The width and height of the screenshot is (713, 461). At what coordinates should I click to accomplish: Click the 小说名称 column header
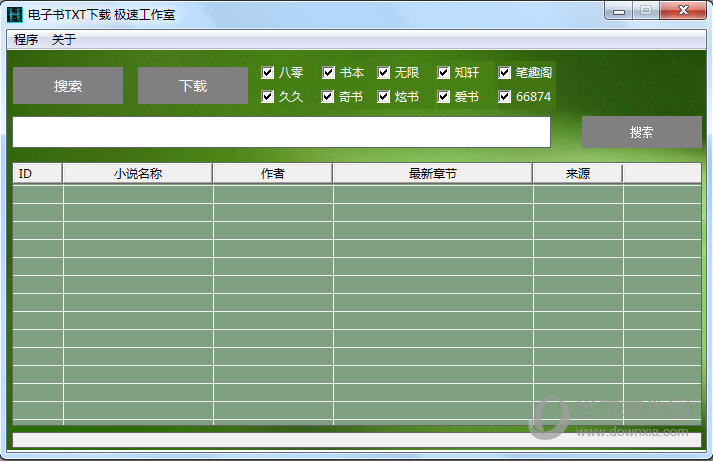[x=138, y=174]
